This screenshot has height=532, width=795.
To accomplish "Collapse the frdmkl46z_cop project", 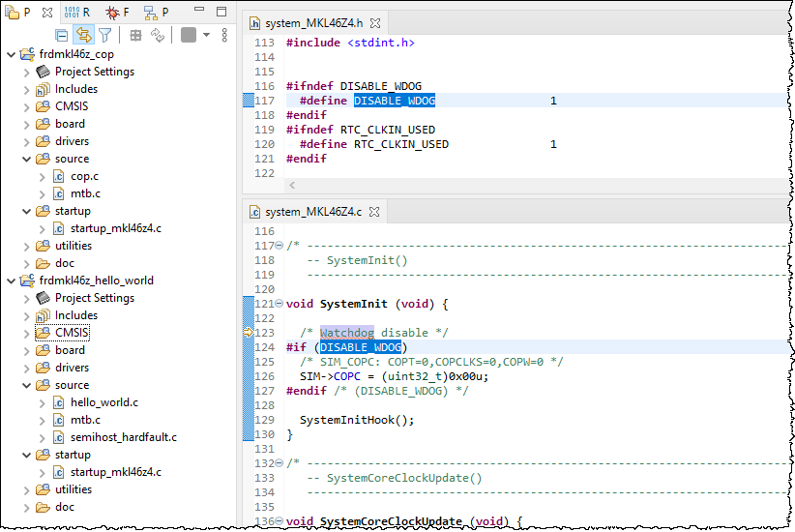I will click(12, 54).
